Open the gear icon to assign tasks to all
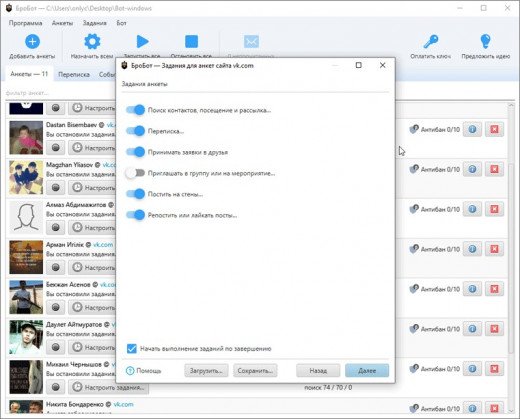The width and height of the screenshot is (520, 419). (92, 42)
